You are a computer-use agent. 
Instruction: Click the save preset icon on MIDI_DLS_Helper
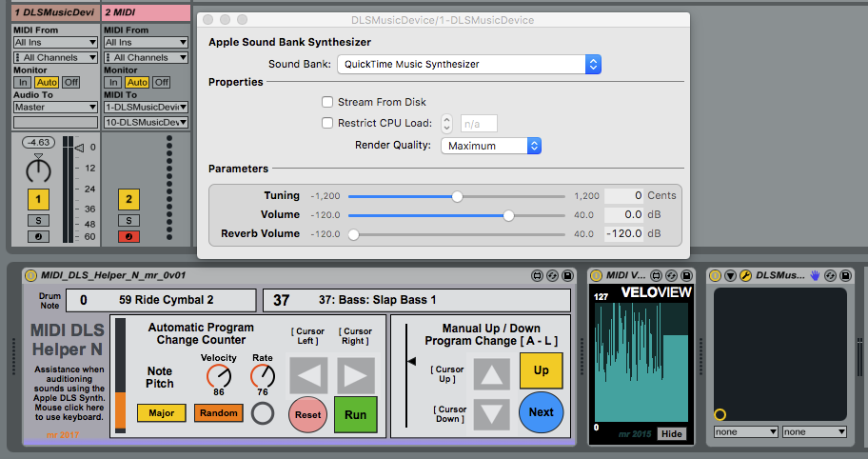point(567,276)
